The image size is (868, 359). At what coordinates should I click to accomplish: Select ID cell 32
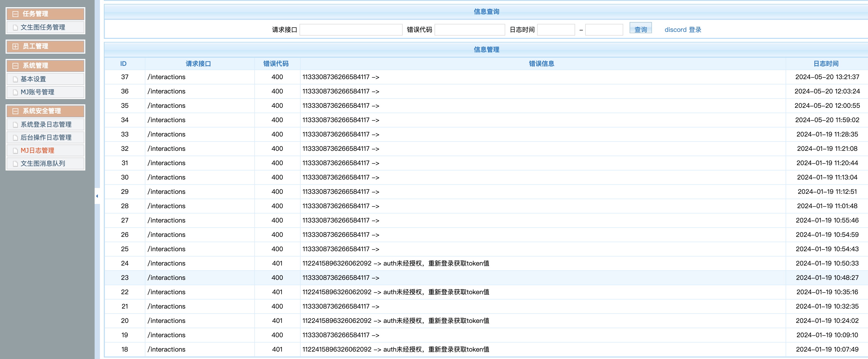[x=125, y=148]
